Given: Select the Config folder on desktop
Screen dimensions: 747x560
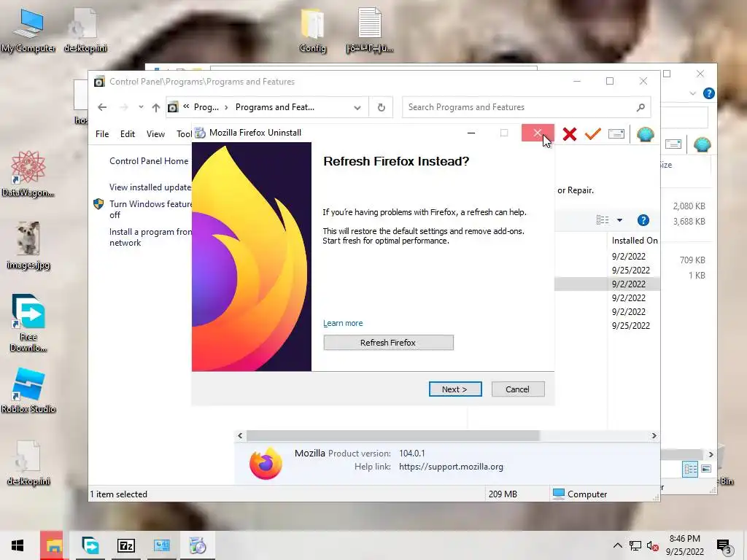Looking at the screenshot, I should click(312, 31).
